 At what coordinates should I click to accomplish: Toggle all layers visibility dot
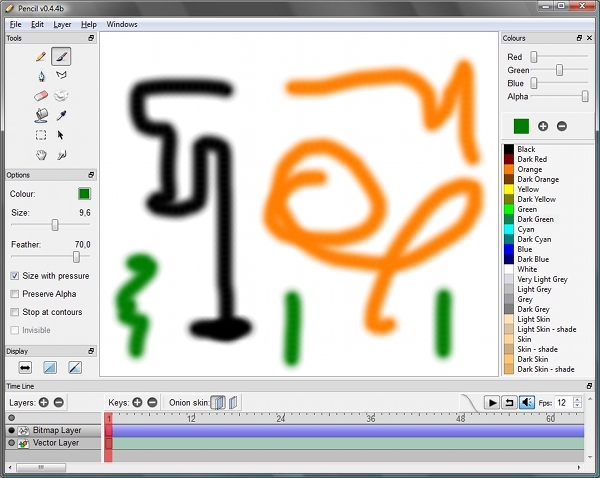[11, 418]
